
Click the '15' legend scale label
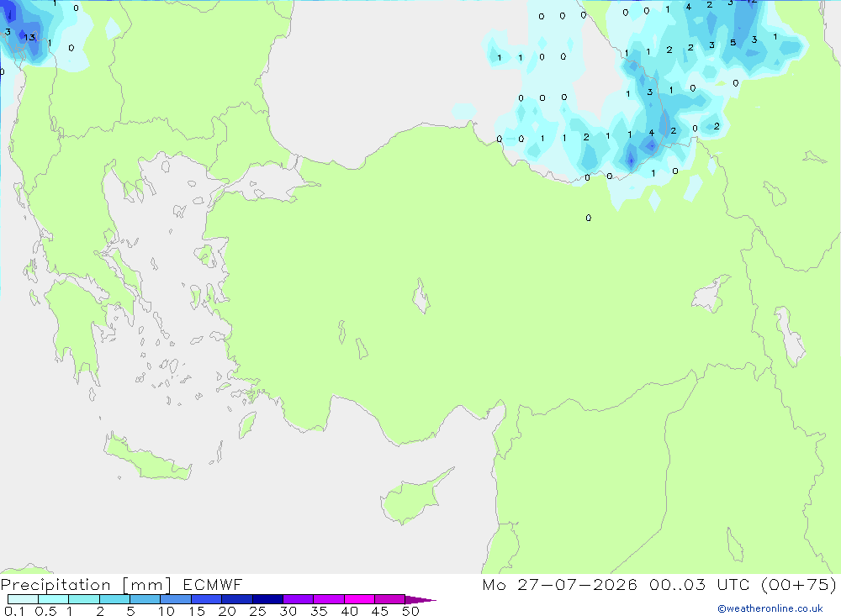tap(196, 611)
